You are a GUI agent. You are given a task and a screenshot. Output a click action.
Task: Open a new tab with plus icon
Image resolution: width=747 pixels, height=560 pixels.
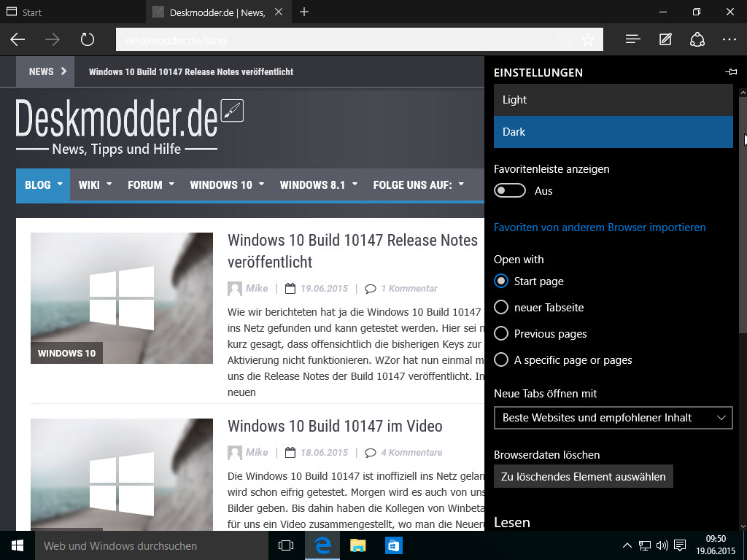(x=304, y=12)
